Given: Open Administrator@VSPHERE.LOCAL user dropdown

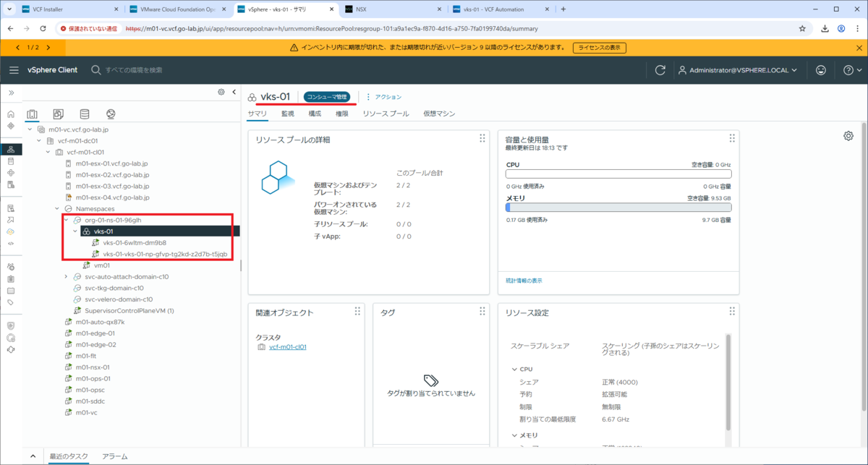Looking at the screenshot, I should [737, 70].
